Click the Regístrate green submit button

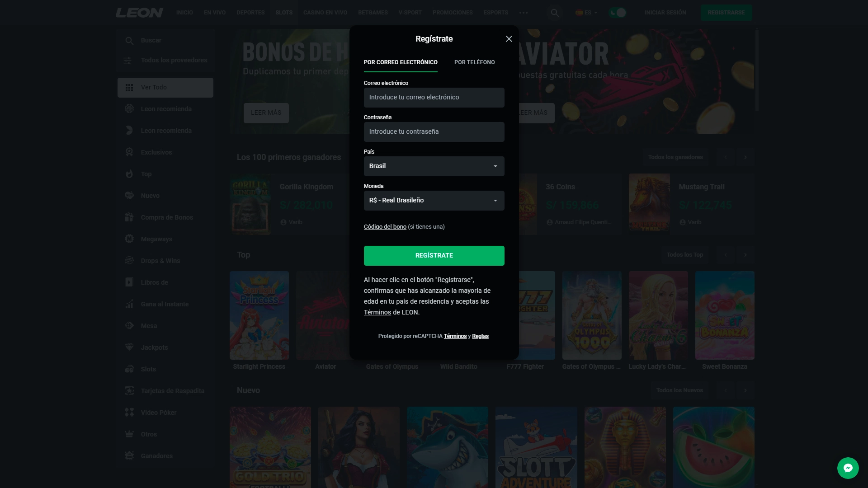(434, 255)
